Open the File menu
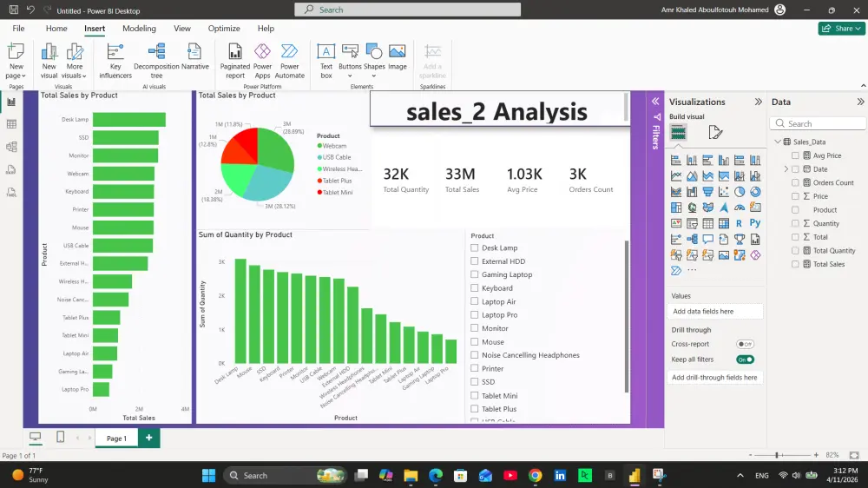Viewport: 868px width, 488px height. [x=18, y=29]
